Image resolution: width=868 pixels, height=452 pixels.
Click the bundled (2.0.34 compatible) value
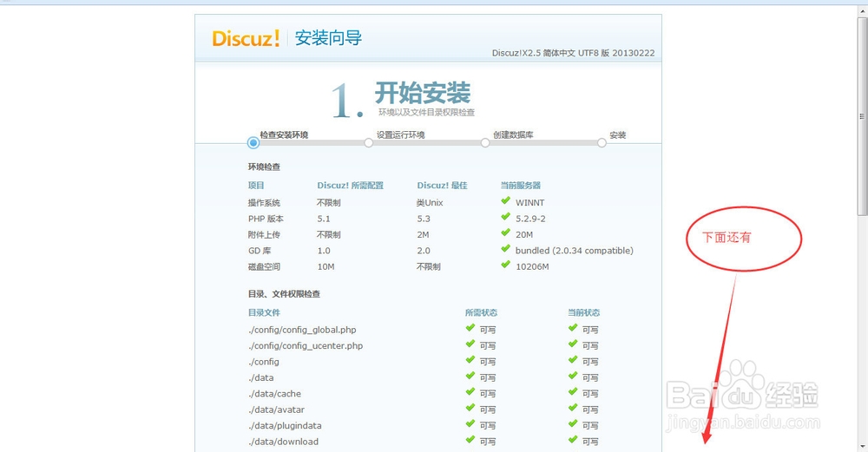click(574, 252)
